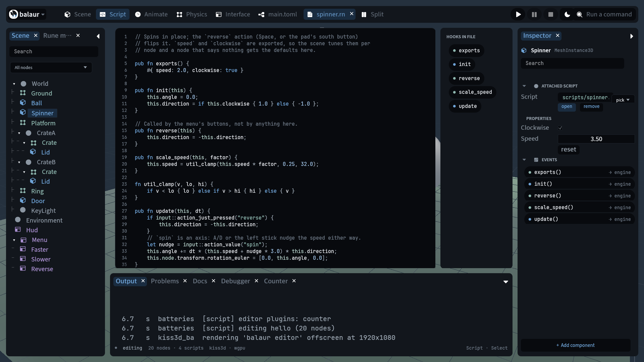The width and height of the screenshot is (644, 362).
Task: Select the KeyLight node icon
Action: pyautogui.click(x=23, y=210)
